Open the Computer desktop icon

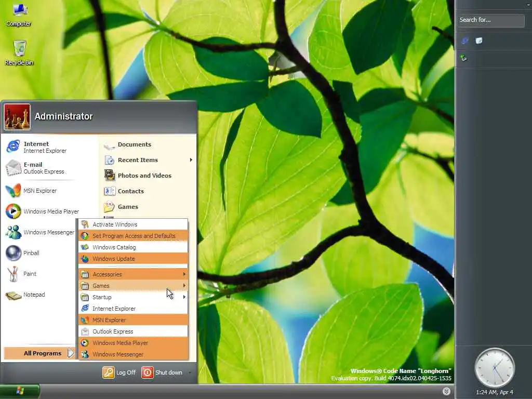tap(19, 15)
